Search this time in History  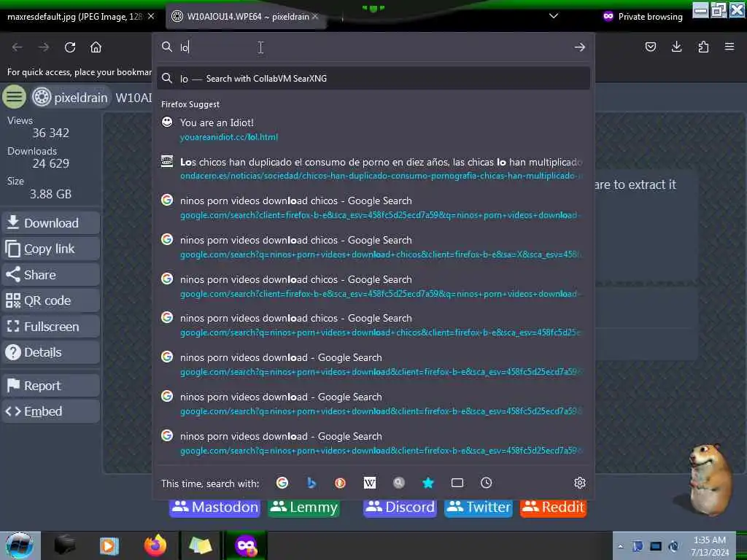(x=486, y=483)
